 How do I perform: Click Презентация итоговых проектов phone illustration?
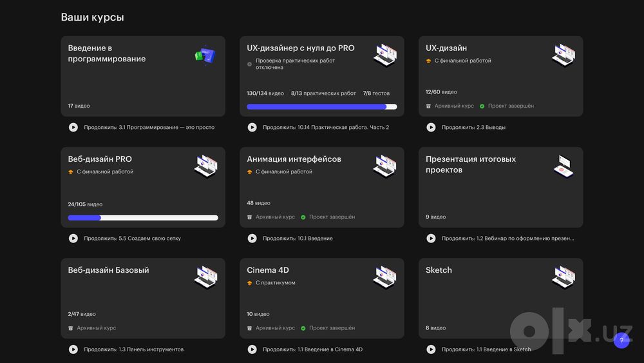[x=563, y=166]
